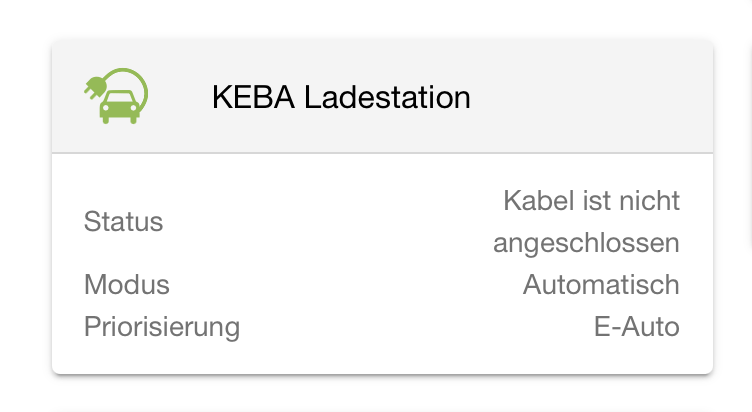Click the "E-Auto" prioritization value
Image resolution: width=752 pixels, height=412 pixels.
pyautogui.click(x=636, y=326)
